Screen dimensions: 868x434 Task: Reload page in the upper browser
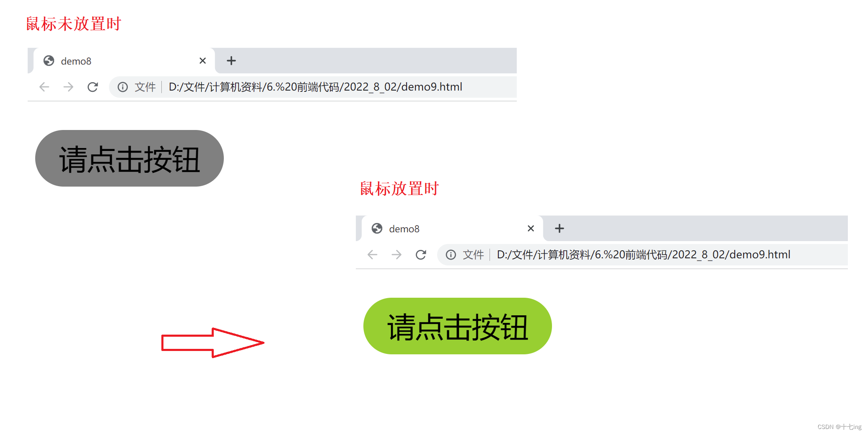pyautogui.click(x=93, y=87)
